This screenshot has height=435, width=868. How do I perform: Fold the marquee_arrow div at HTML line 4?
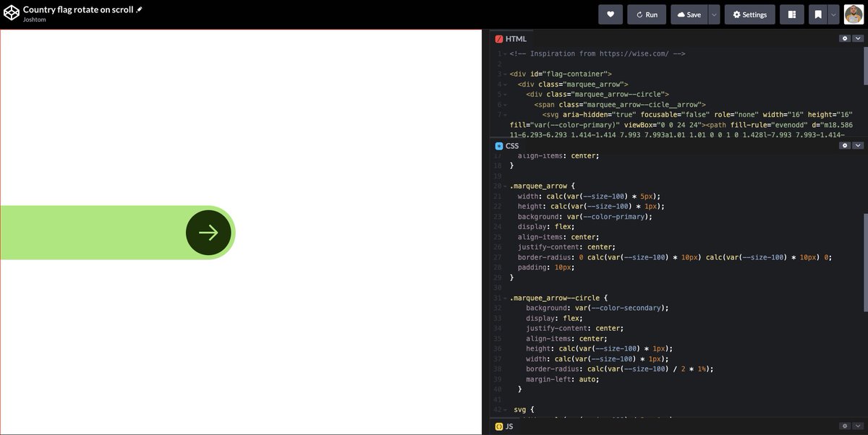(x=505, y=85)
